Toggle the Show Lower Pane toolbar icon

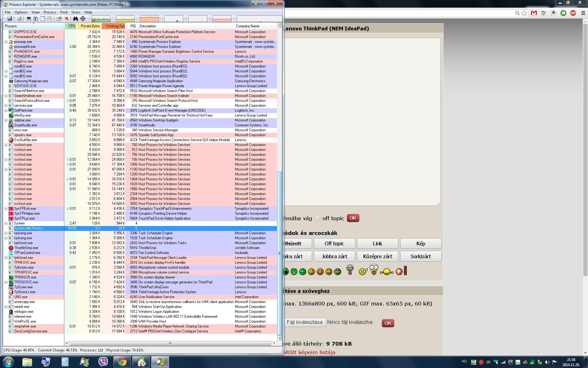click(43, 19)
